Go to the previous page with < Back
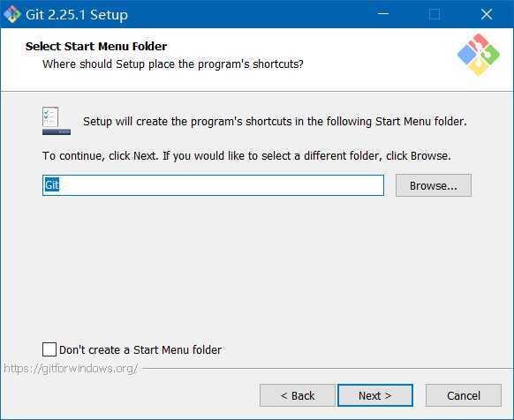Screen dimensions: 514x420 298,395
